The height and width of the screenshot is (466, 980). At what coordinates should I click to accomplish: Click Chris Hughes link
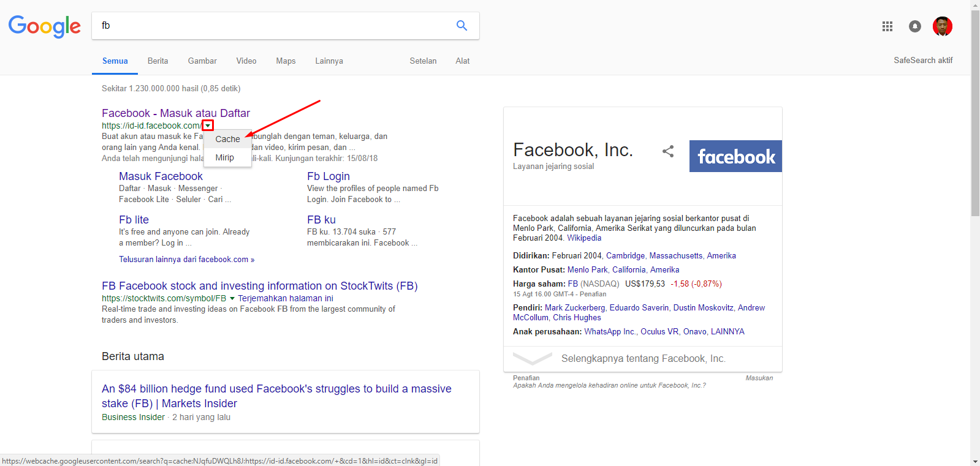pyautogui.click(x=577, y=318)
